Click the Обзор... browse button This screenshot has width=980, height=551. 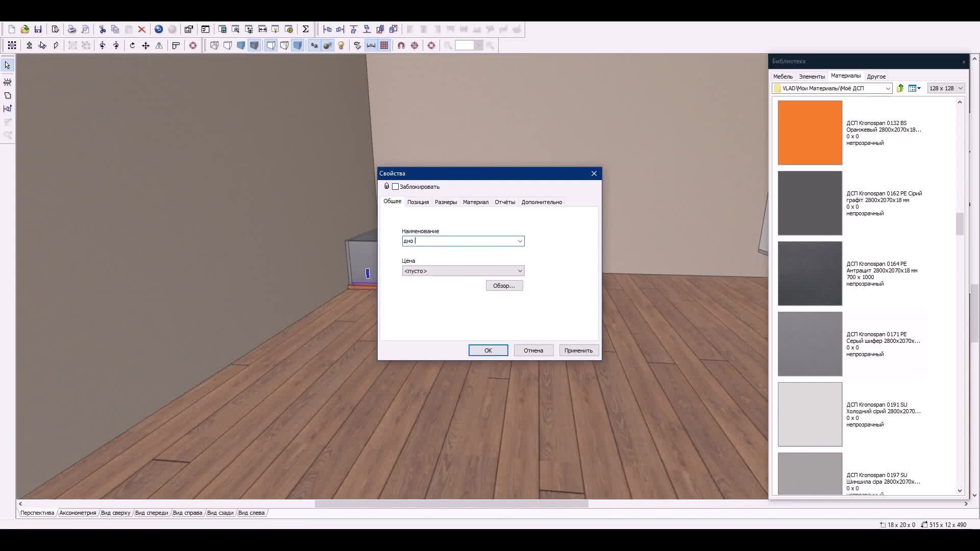(x=504, y=286)
